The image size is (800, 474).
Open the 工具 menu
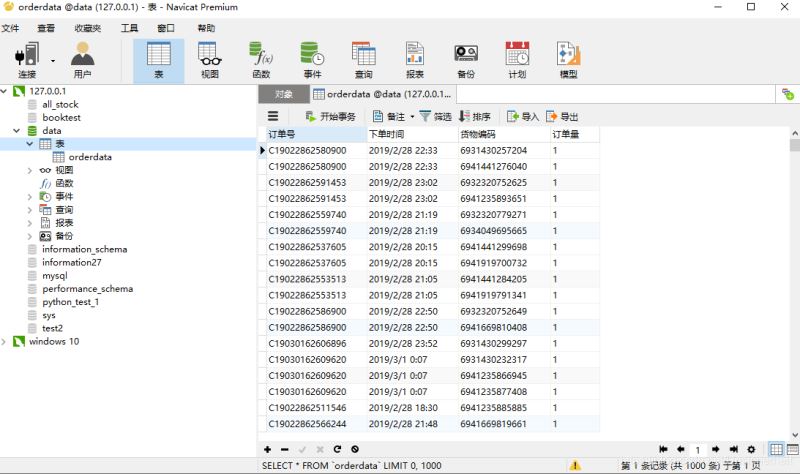pyautogui.click(x=129, y=28)
